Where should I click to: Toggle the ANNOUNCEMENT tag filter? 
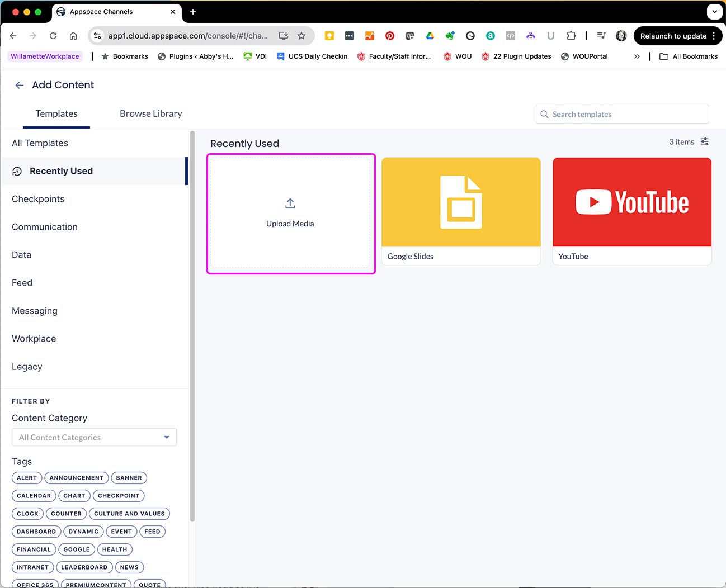click(x=77, y=478)
